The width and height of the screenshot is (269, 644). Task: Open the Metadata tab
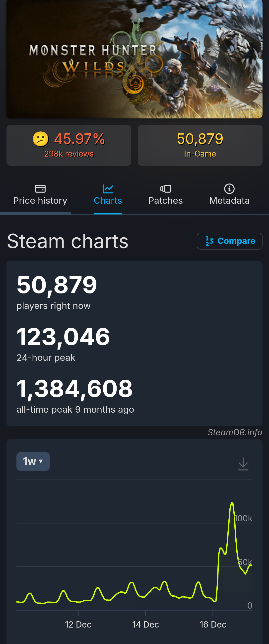click(229, 200)
